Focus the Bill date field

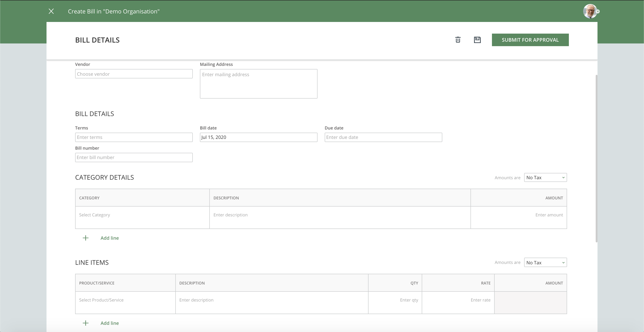258,137
